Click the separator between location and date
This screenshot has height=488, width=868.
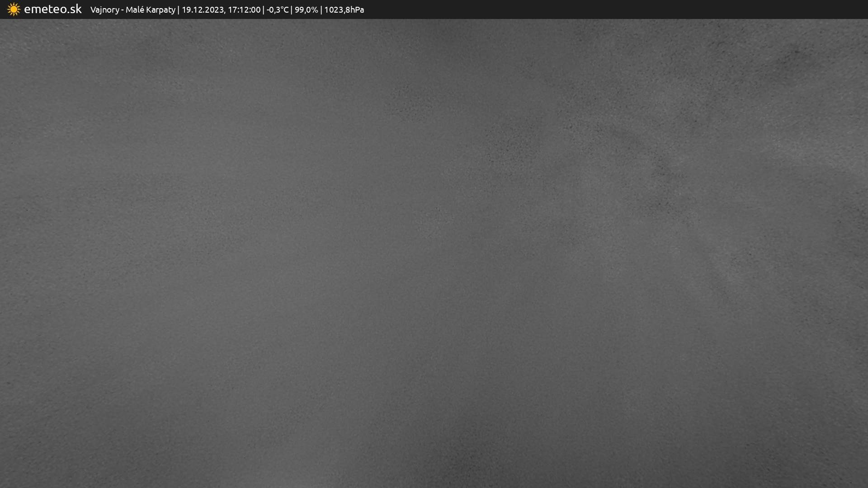point(179,9)
